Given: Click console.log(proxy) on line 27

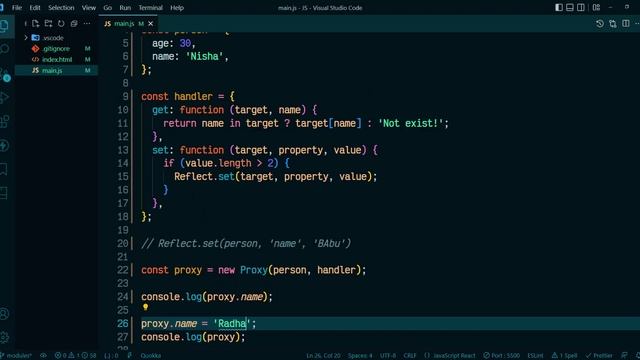Looking at the screenshot, I should click(x=193, y=337).
